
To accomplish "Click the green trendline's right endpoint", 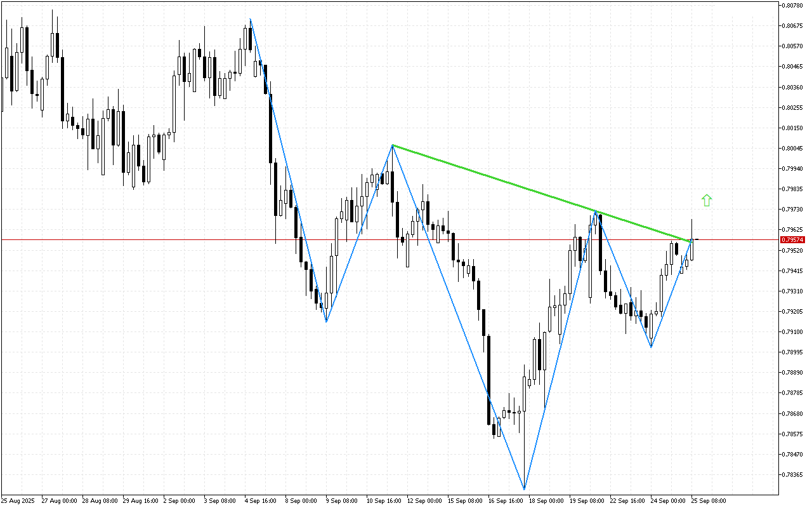I will click(690, 240).
